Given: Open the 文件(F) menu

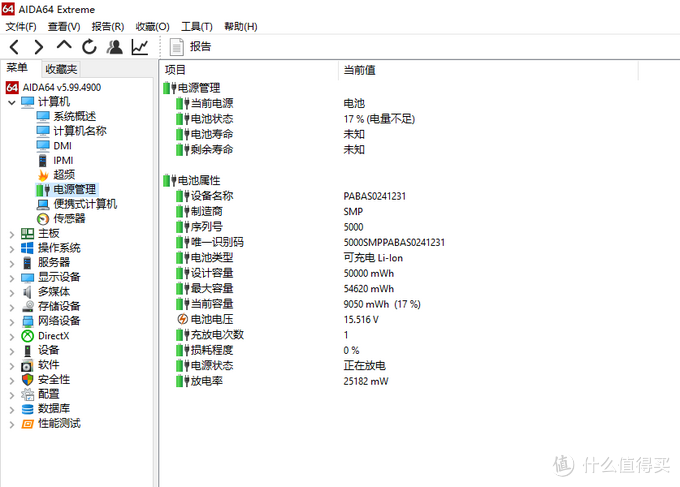Looking at the screenshot, I should (x=21, y=27).
